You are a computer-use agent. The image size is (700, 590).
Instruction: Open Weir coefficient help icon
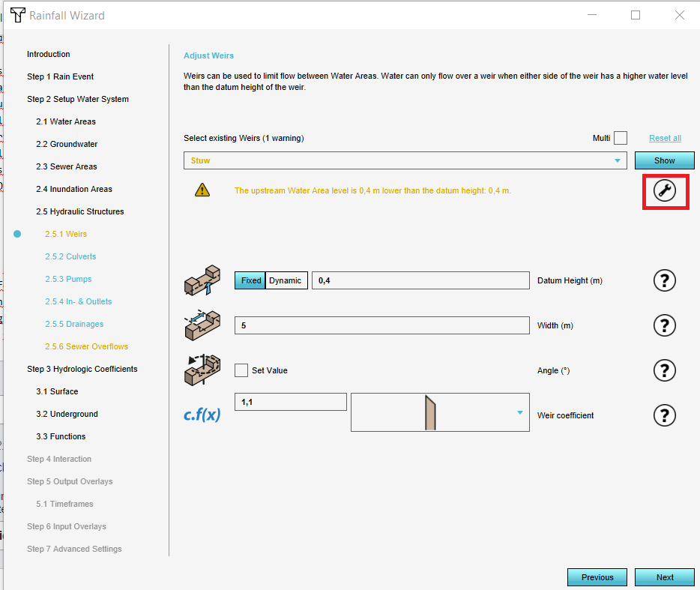coord(665,415)
